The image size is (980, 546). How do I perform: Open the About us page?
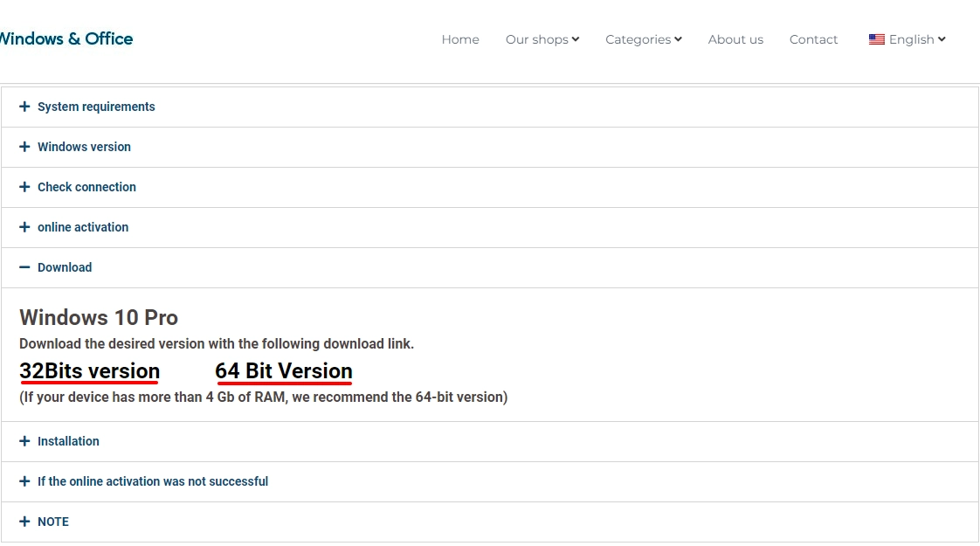pos(735,39)
